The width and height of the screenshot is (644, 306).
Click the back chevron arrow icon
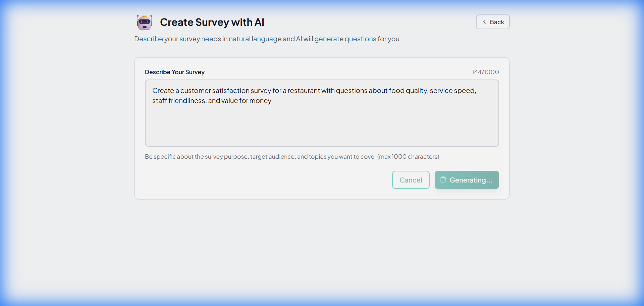[484, 21]
